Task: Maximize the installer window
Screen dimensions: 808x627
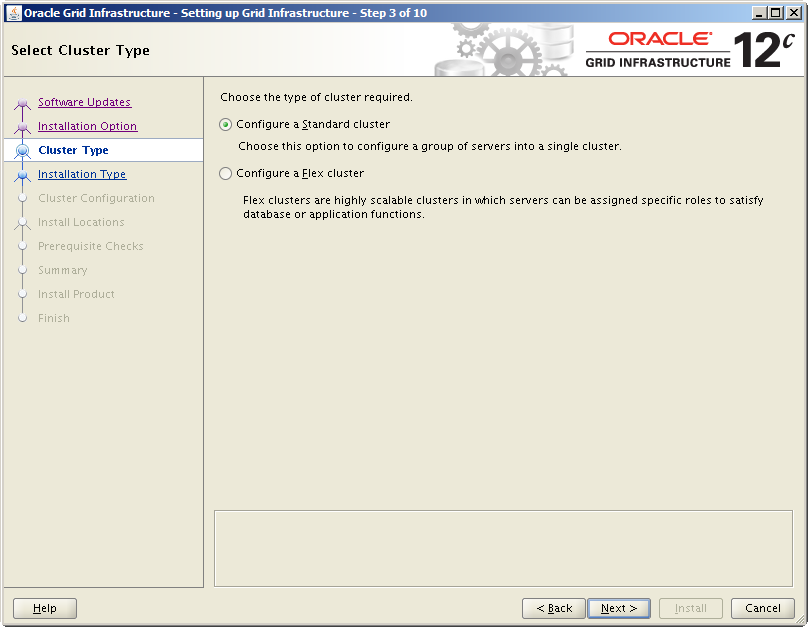Action: click(776, 13)
